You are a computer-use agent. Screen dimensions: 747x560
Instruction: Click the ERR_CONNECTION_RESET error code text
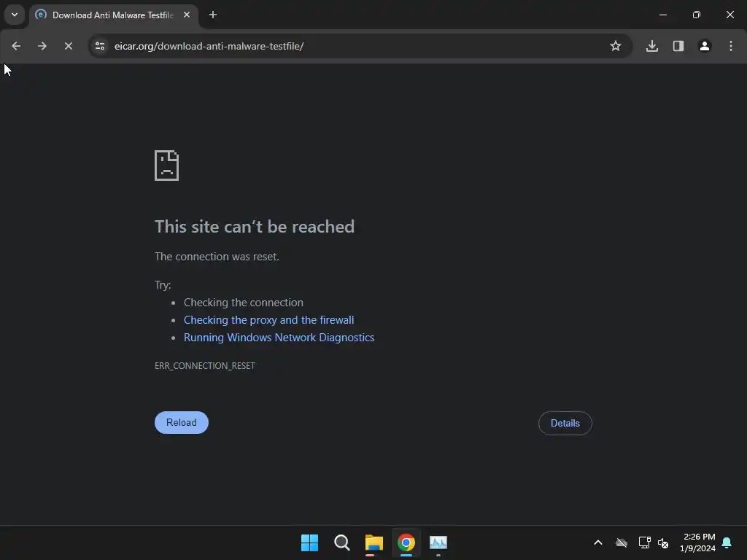click(x=205, y=366)
